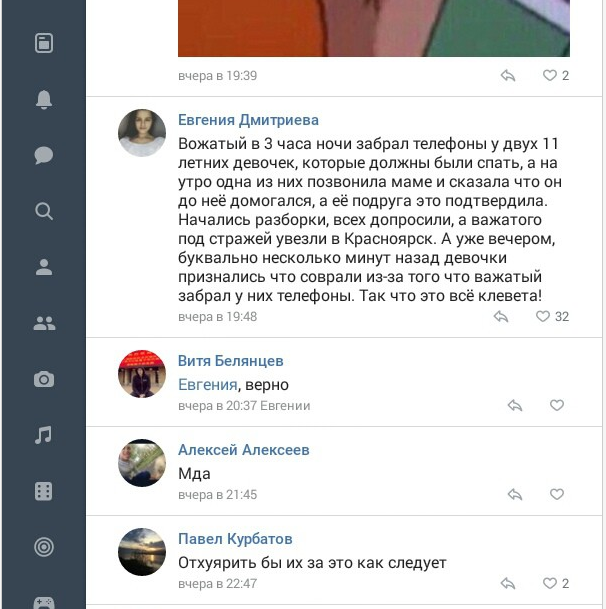Open Витя Белянцев's avatar thumbnail

coord(142,374)
